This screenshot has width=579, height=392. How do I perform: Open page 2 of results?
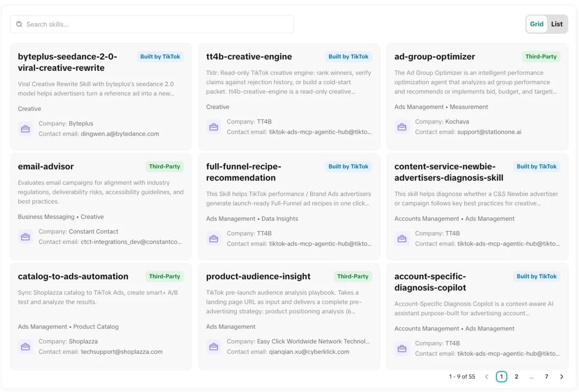[x=516, y=377]
